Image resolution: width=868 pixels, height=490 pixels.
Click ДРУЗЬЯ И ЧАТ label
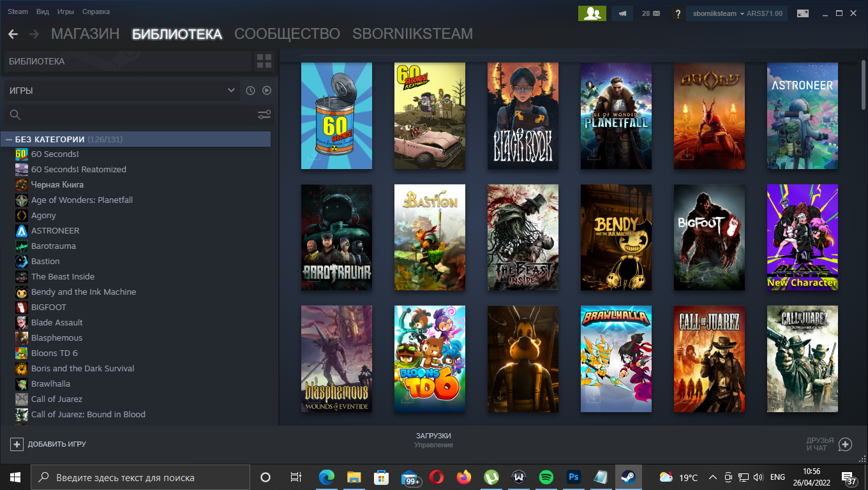[820, 444]
